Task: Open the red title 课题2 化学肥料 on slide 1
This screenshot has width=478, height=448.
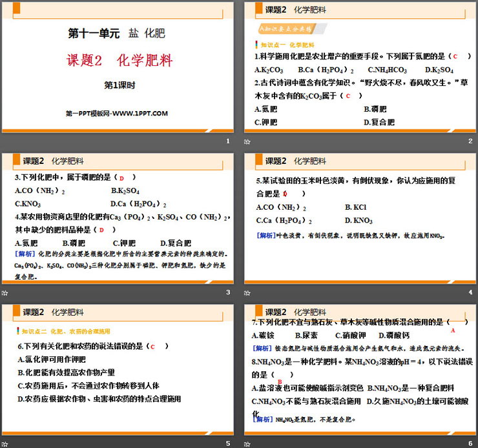Action: [x=120, y=61]
